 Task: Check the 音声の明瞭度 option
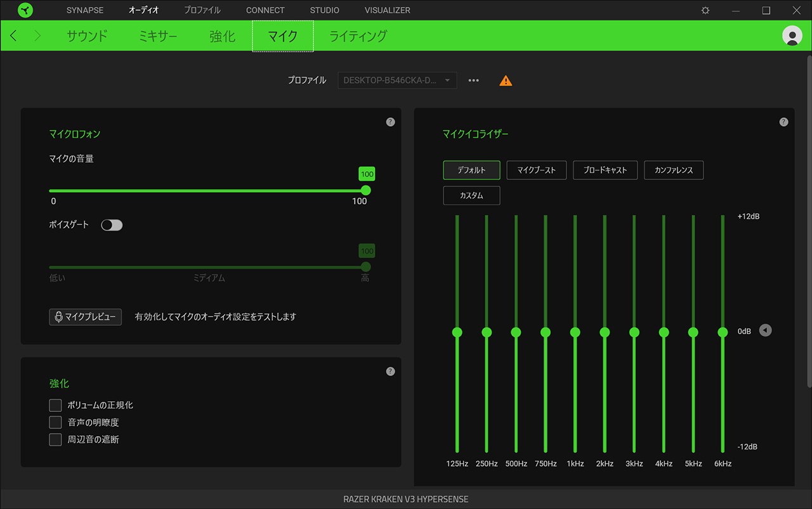point(56,422)
